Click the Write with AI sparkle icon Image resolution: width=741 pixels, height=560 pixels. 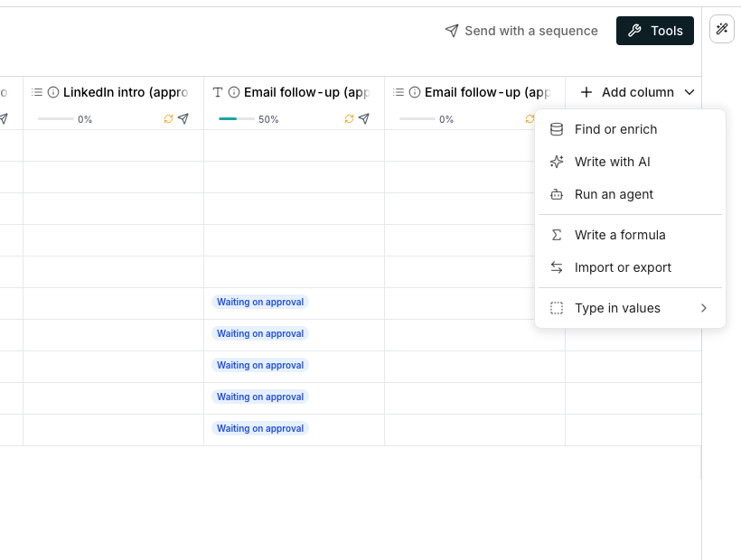[557, 162]
